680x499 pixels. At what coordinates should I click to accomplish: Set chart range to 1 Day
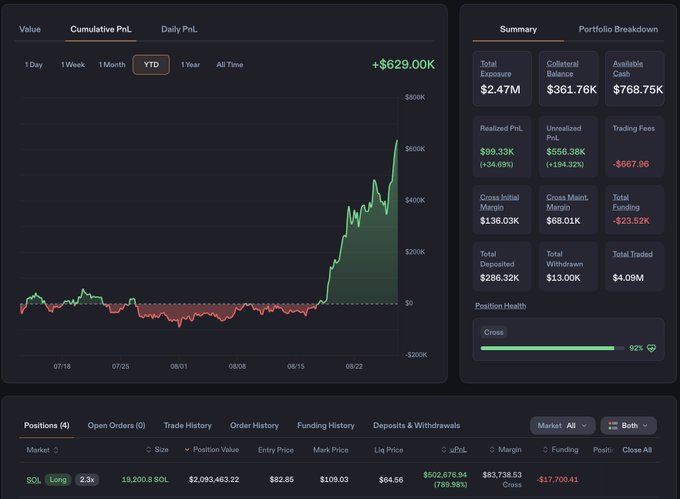tap(34, 65)
